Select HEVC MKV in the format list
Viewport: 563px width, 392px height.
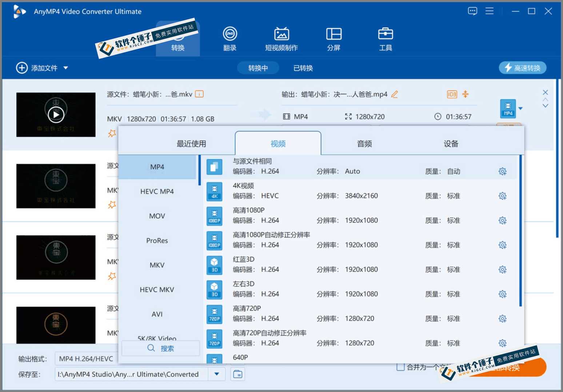tap(157, 290)
